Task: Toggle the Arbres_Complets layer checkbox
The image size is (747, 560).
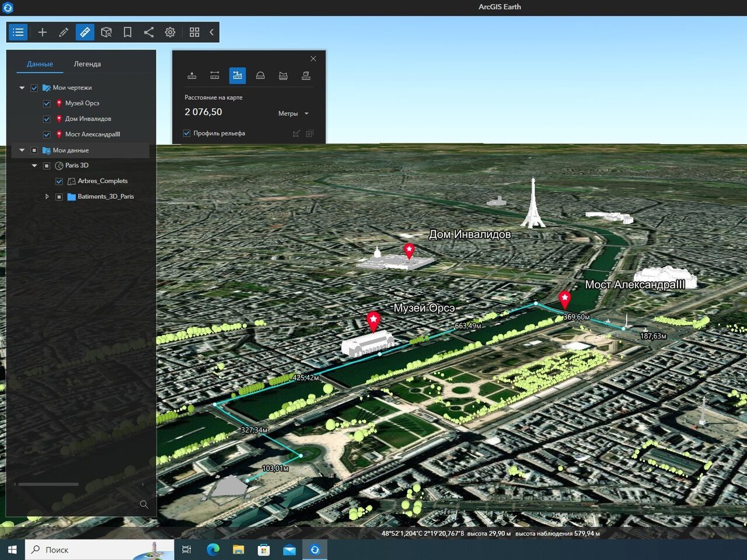Action: tap(59, 181)
